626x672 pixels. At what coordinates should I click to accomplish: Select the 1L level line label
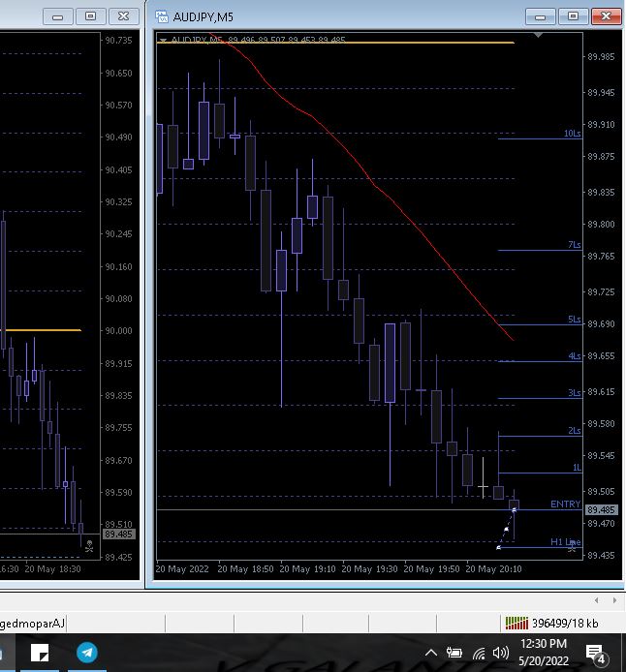[x=578, y=467]
